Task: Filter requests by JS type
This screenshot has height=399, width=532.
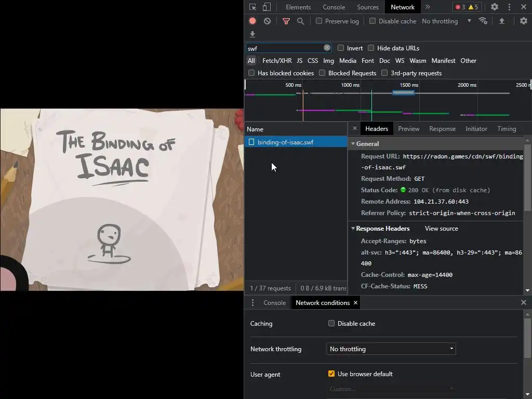Action: 299,61
